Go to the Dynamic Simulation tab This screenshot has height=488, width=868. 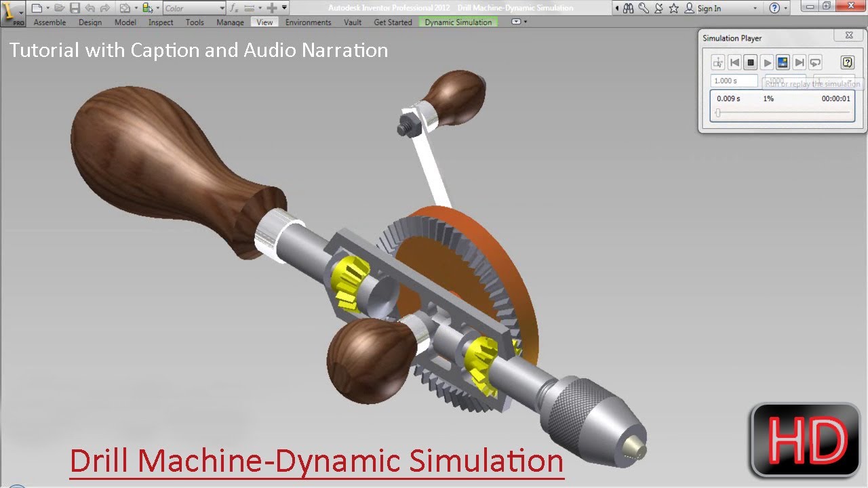(458, 22)
